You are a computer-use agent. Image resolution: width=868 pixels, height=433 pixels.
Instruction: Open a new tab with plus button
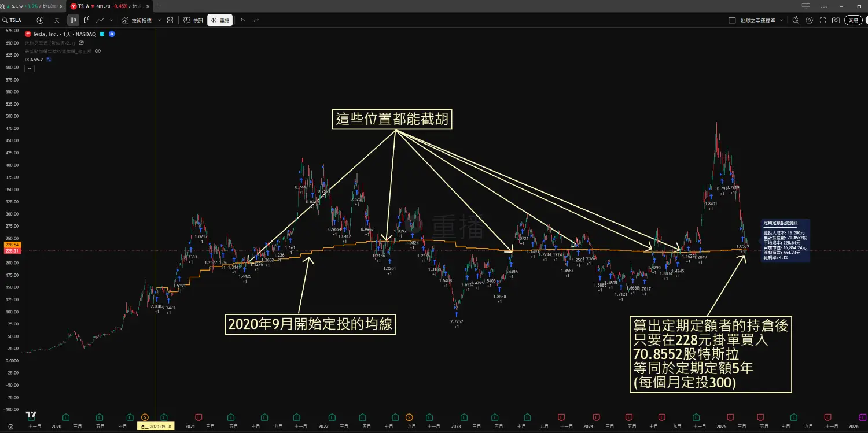coord(159,6)
